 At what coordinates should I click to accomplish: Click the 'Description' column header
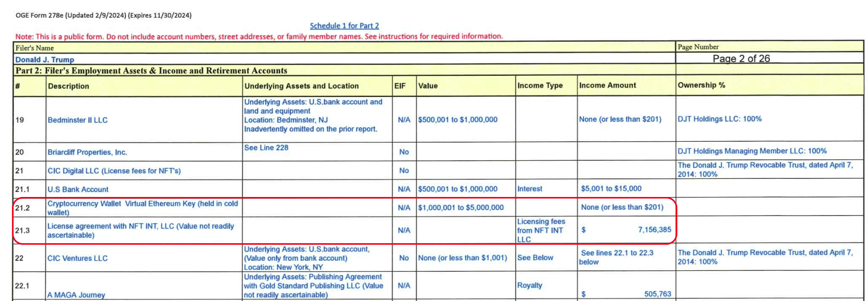pyautogui.click(x=68, y=86)
